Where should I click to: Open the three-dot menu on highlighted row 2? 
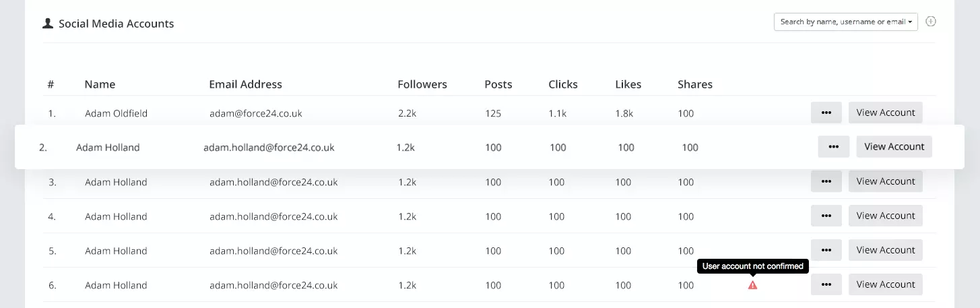coord(834,146)
